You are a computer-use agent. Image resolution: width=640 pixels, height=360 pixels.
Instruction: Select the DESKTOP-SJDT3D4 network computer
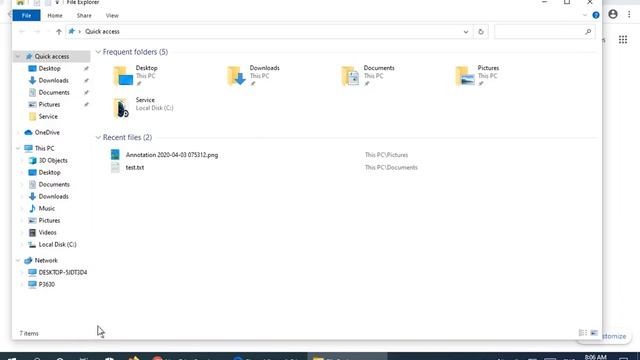tap(62, 272)
